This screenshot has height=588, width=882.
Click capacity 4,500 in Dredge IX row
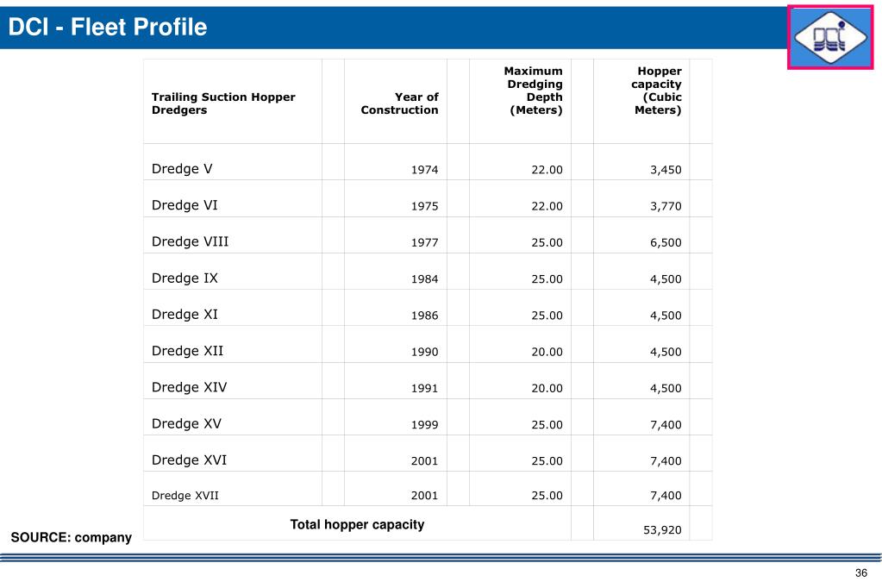pyautogui.click(x=666, y=279)
